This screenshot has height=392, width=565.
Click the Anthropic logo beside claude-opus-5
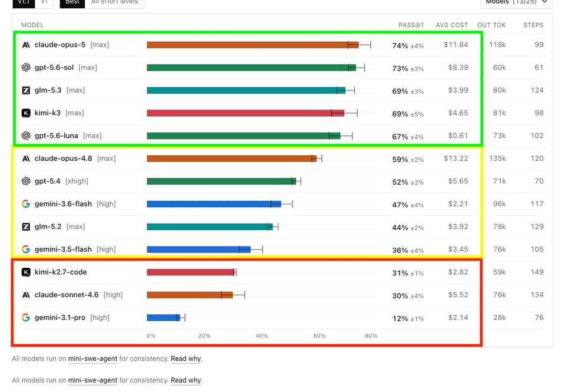coord(26,45)
